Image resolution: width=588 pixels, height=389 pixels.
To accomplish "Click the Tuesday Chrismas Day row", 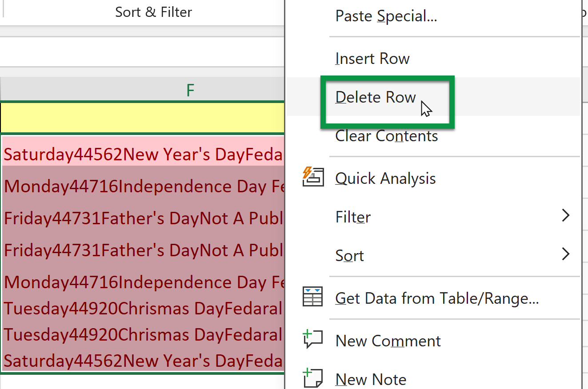I will pyautogui.click(x=142, y=308).
